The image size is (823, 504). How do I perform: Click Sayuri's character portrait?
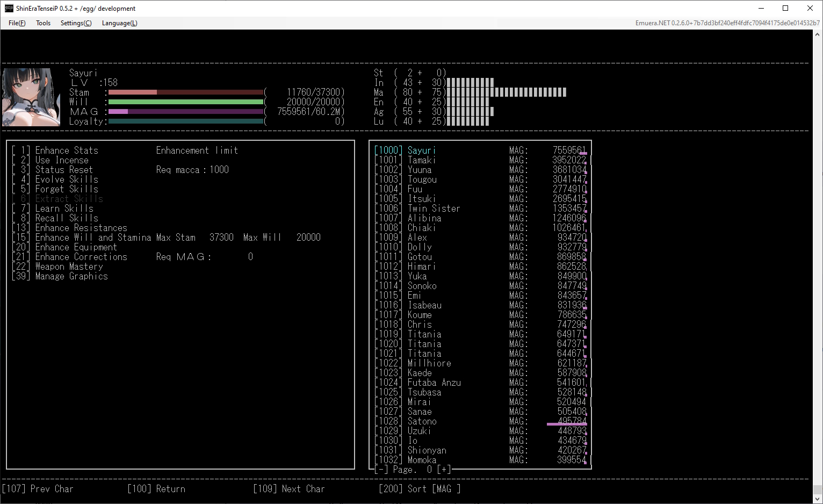(31, 97)
